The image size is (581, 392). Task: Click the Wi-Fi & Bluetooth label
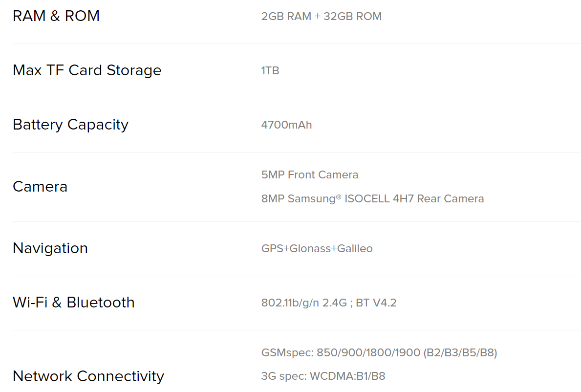[x=74, y=303]
